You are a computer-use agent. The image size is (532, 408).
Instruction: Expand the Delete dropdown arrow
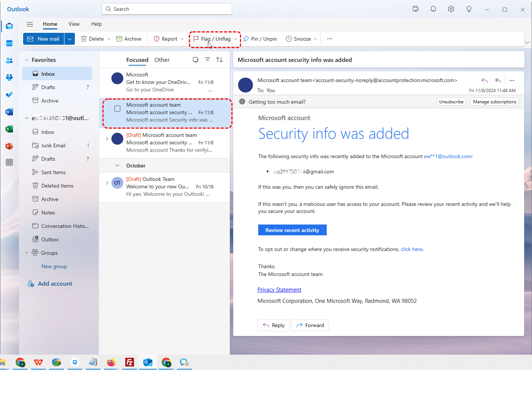(x=109, y=39)
